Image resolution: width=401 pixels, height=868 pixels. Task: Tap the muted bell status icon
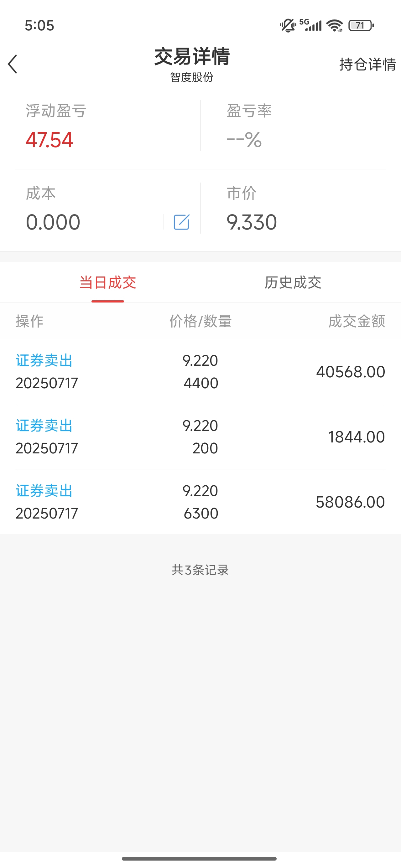[288, 25]
